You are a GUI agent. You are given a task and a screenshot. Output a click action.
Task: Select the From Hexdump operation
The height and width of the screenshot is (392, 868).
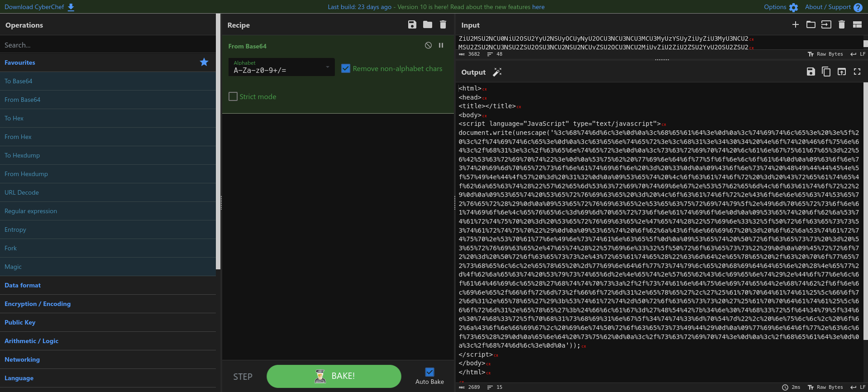108,174
